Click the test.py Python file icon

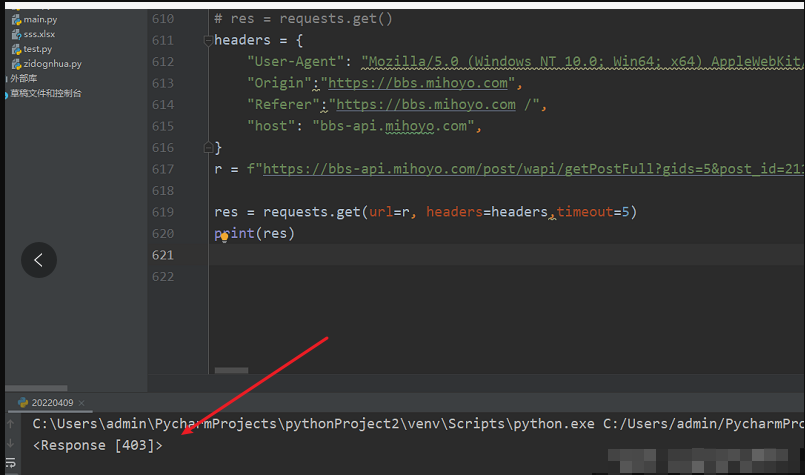point(16,49)
